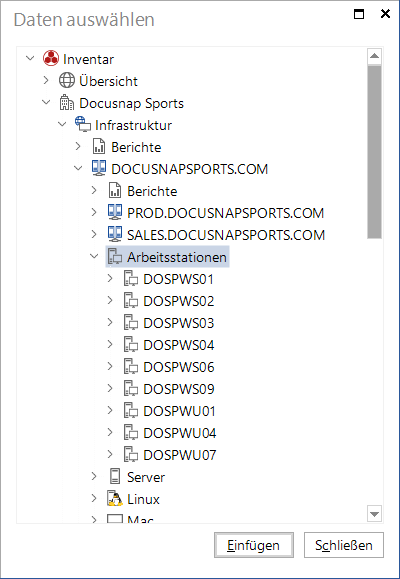400x579 pixels.
Task: Collapse the DOCUSNAPSPORTS.COM domain node
Action: tap(78, 168)
